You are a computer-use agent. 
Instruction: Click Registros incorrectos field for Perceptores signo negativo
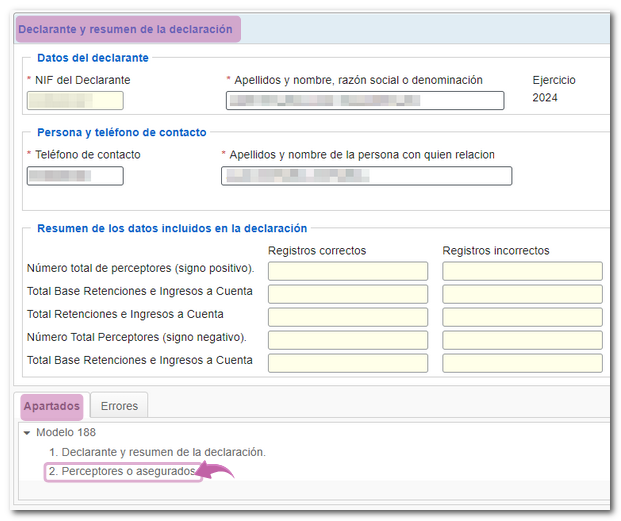[522, 340]
